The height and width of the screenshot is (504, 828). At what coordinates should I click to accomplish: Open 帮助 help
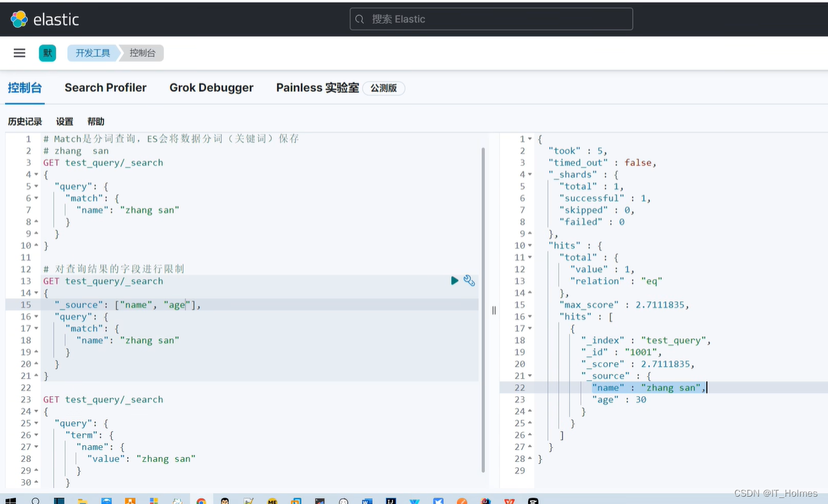pos(96,121)
